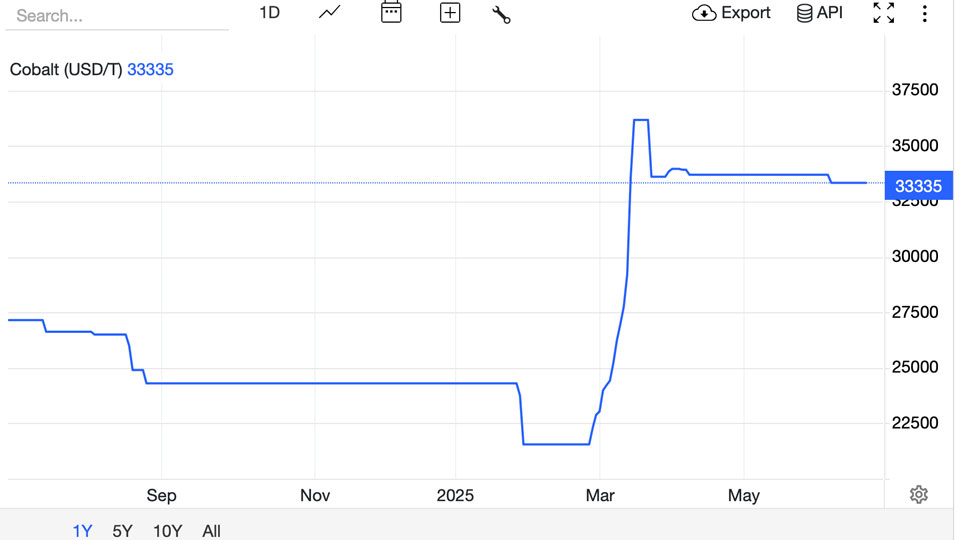Viewport: 960px width, 540px height.
Task: Click the cloud download Export icon
Action: (704, 13)
